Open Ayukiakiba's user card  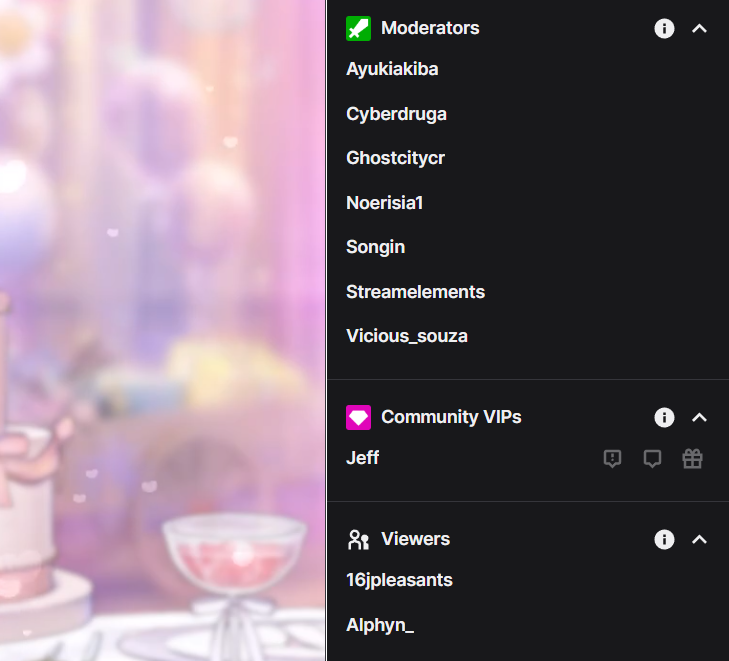pyautogui.click(x=392, y=69)
